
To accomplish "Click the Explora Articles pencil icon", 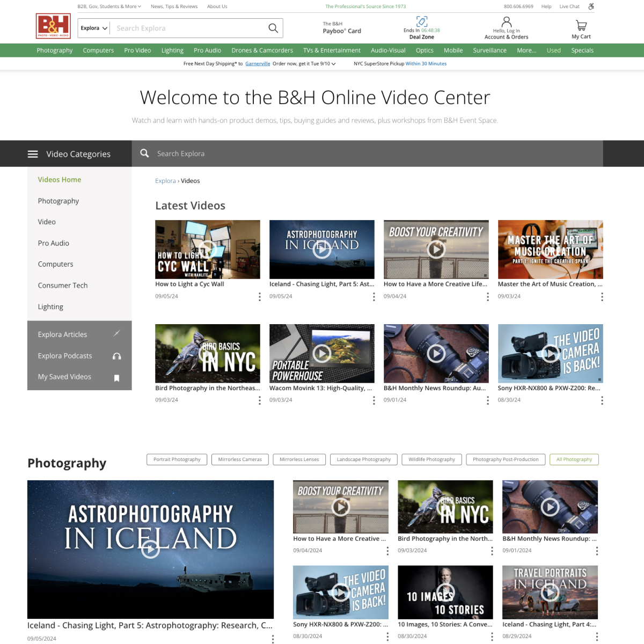I will (x=116, y=334).
